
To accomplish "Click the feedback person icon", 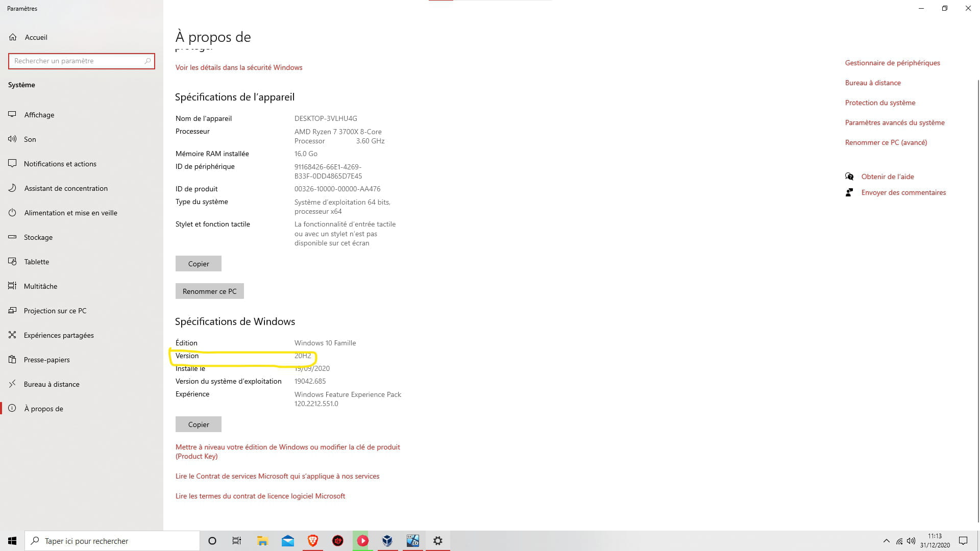I will (x=849, y=192).
